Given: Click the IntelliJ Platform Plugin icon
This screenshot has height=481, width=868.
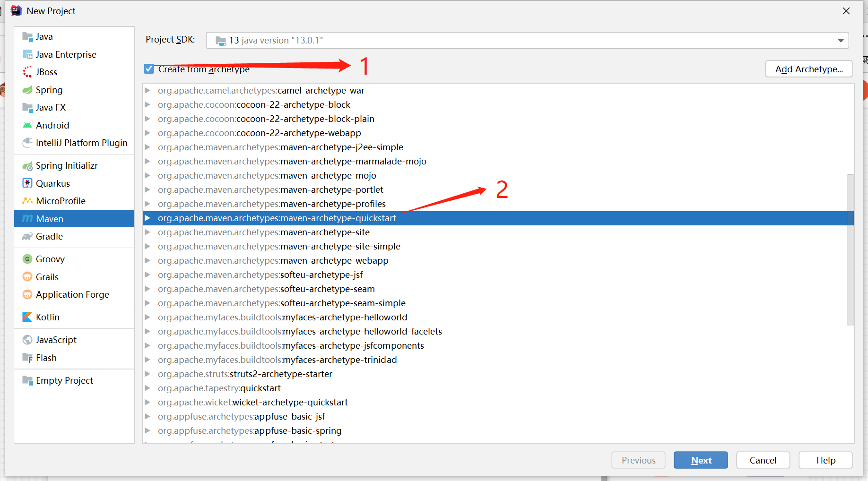Looking at the screenshot, I should [x=27, y=143].
